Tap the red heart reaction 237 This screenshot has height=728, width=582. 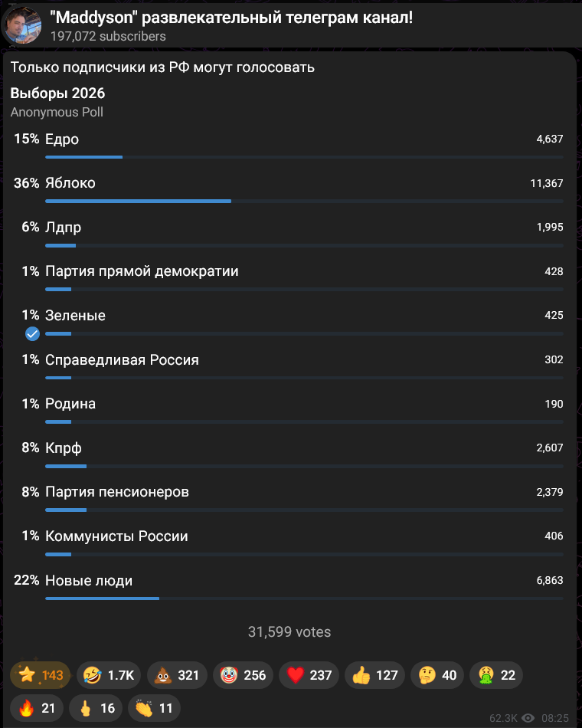pos(309,674)
